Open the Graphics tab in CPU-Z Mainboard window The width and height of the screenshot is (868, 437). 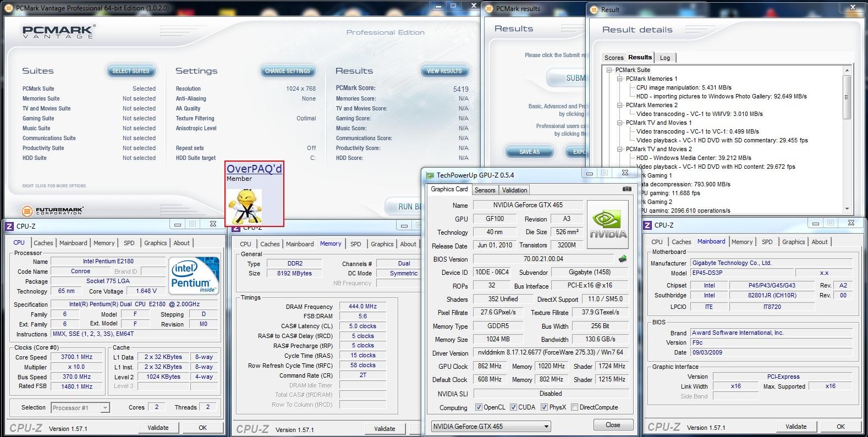[793, 242]
